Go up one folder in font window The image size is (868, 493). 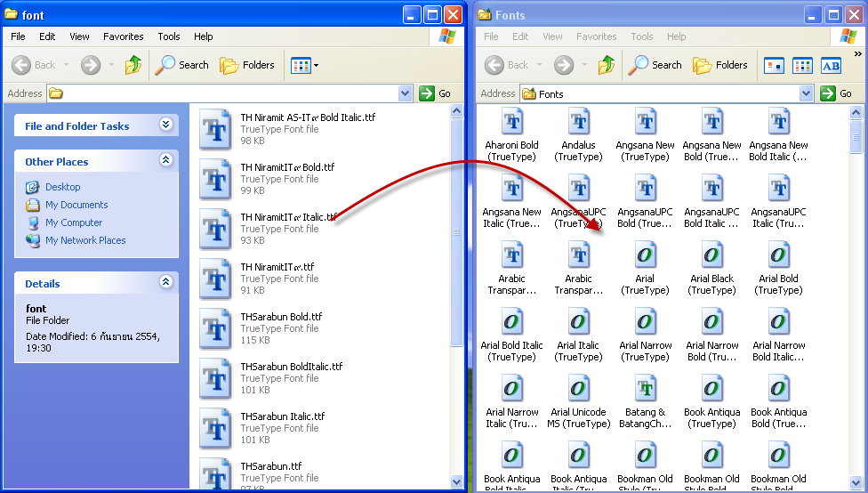point(133,65)
